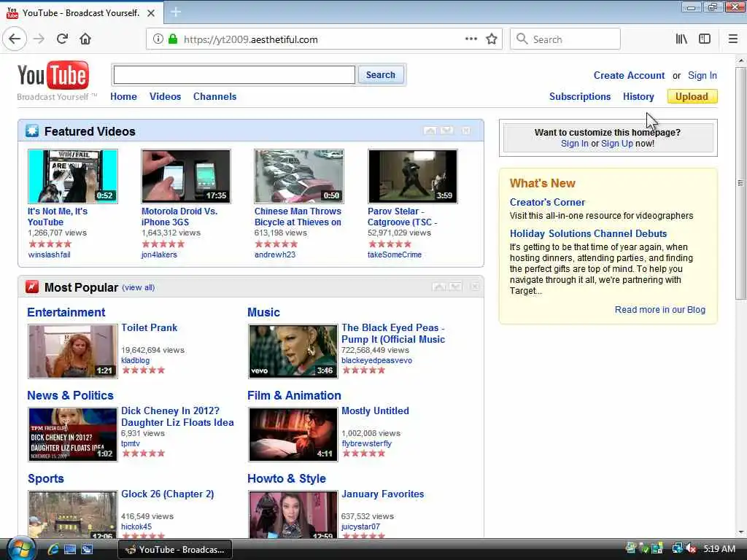Close the Most Popular module
The image size is (747, 560).
(475, 287)
